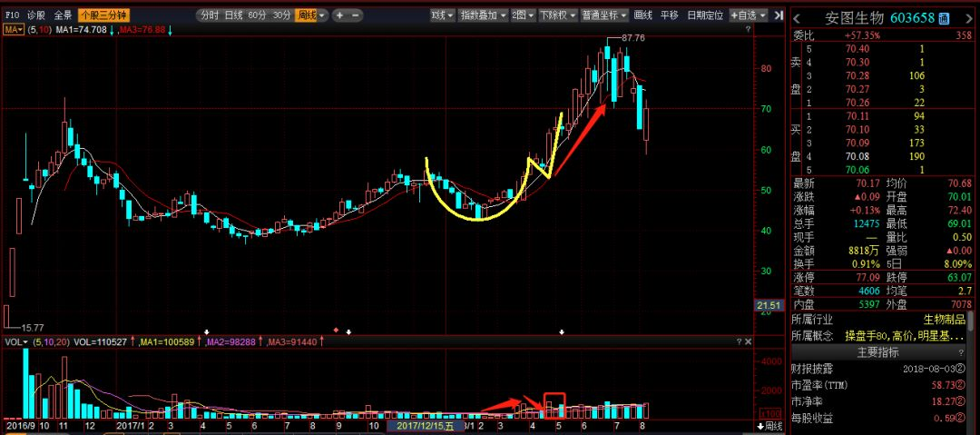Click the blue 通 badge icon

tap(944, 19)
